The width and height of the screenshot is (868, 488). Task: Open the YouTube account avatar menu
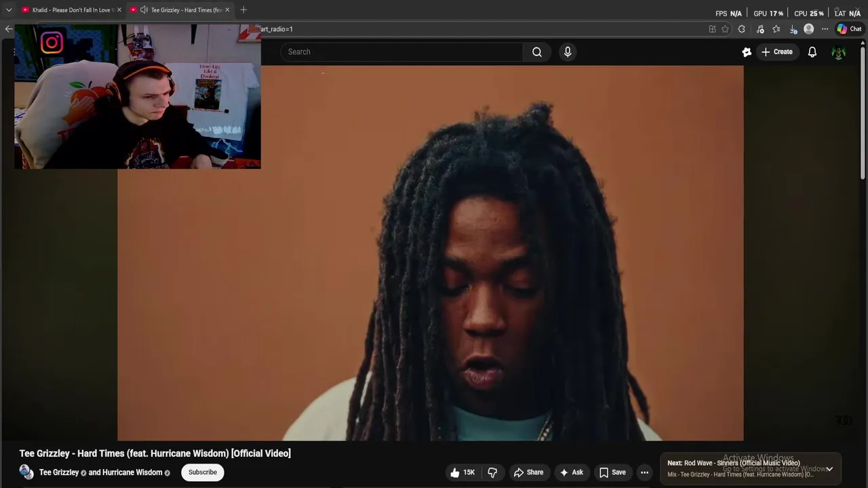point(839,52)
